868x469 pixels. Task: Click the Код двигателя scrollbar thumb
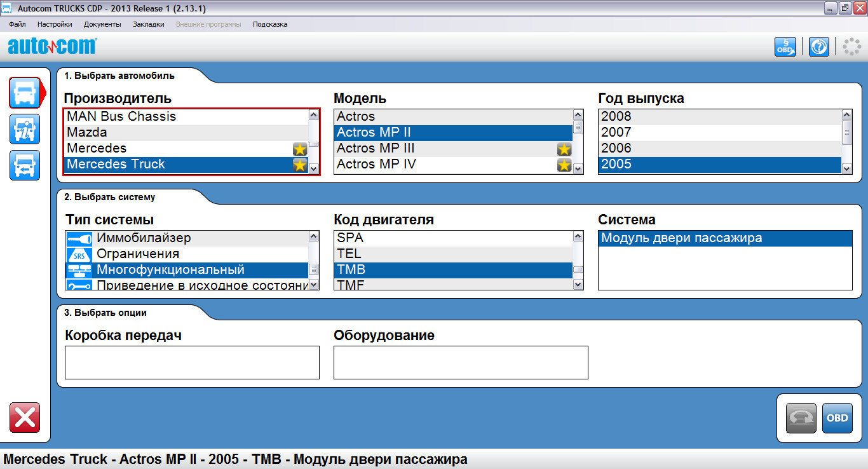click(578, 269)
